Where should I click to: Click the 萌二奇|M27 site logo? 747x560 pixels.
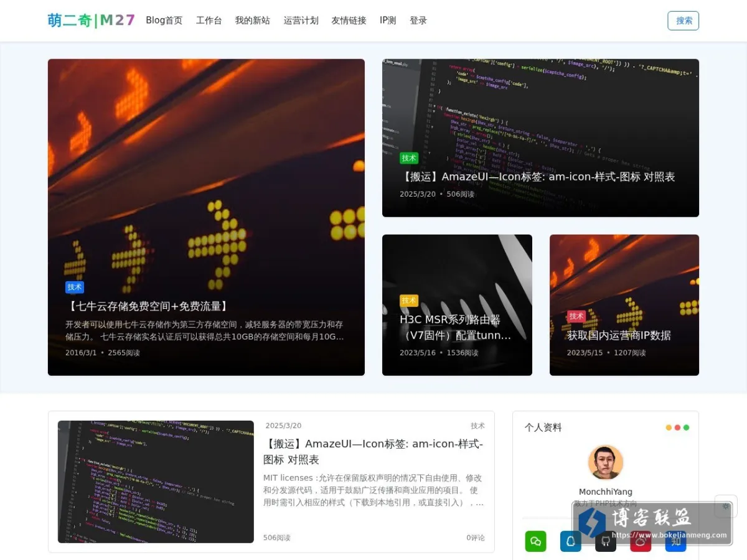(x=91, y=21)
